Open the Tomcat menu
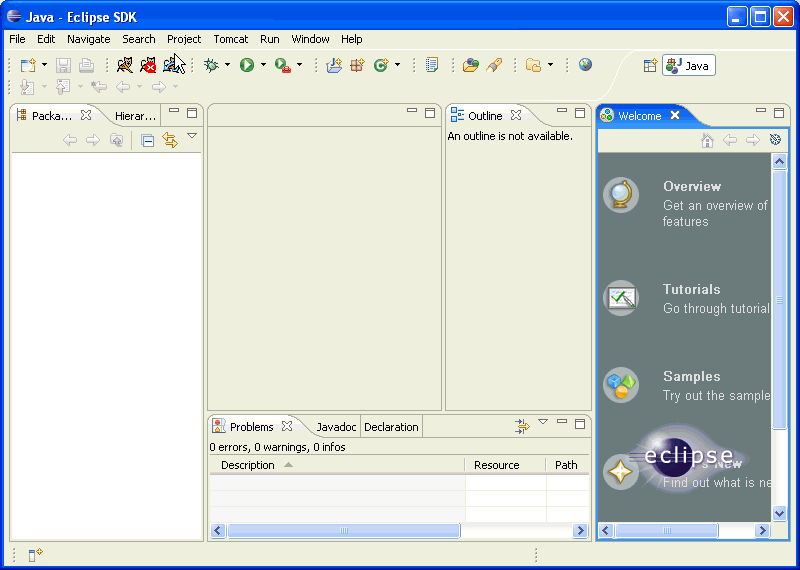800x570 pixels. click(x=230, y=39)
